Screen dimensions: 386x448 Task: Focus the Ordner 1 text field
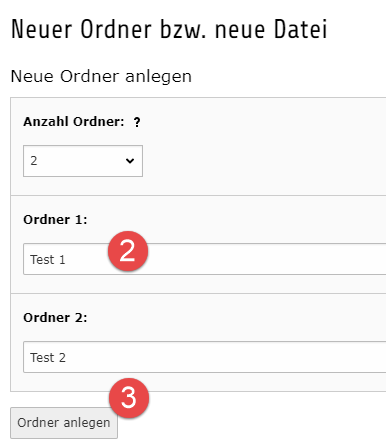pyautogui.click(x=205, y=259)
